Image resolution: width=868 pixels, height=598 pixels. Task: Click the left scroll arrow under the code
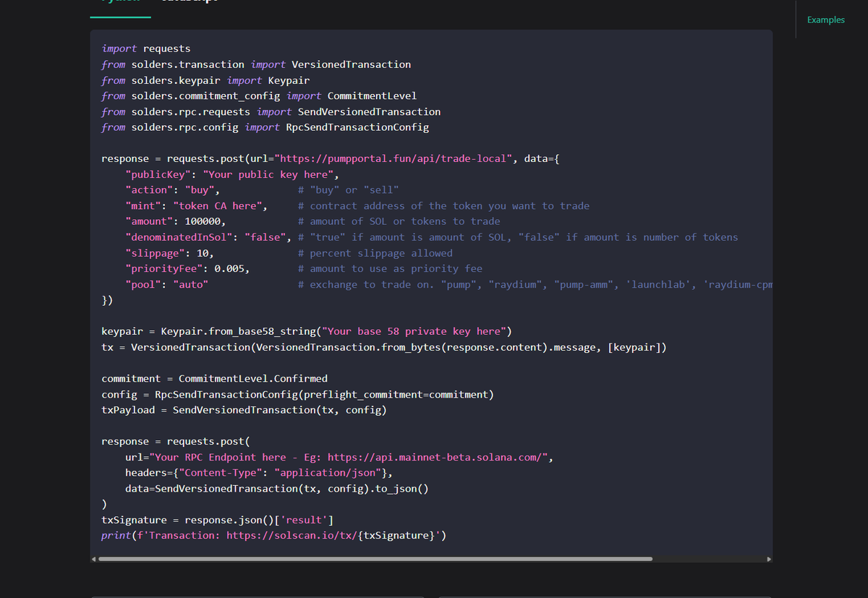(94, 559)
